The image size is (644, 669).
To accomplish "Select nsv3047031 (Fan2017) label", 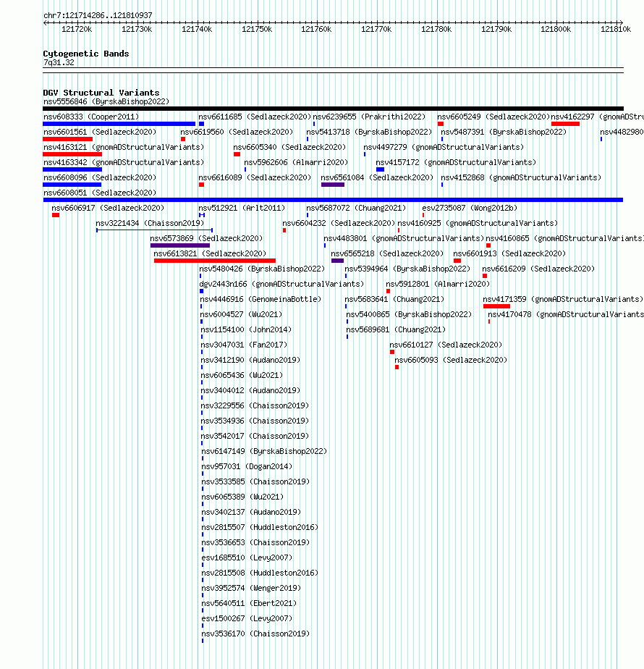I will tap(244, 345).
